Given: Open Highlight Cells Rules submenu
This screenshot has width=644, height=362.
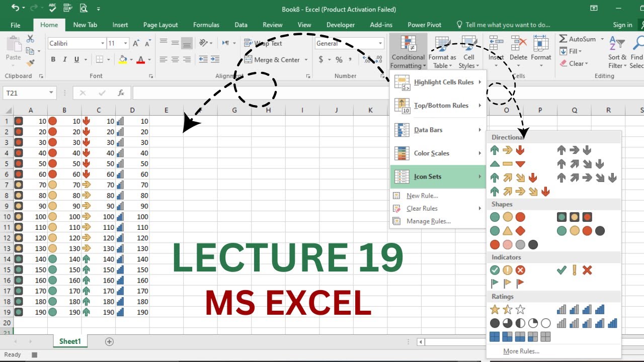Looking at the screenshot, I should [438, 82].
